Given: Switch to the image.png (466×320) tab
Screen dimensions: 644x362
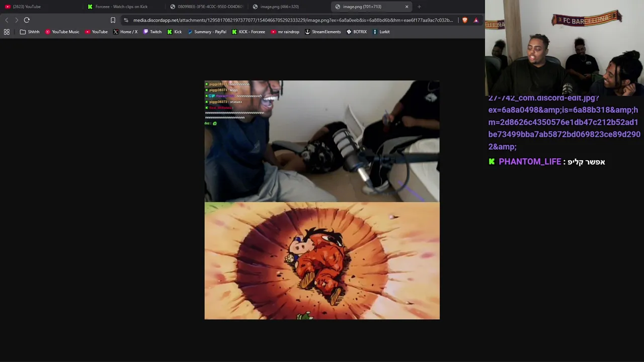Looking at the screenshot, I should (289, 7).
